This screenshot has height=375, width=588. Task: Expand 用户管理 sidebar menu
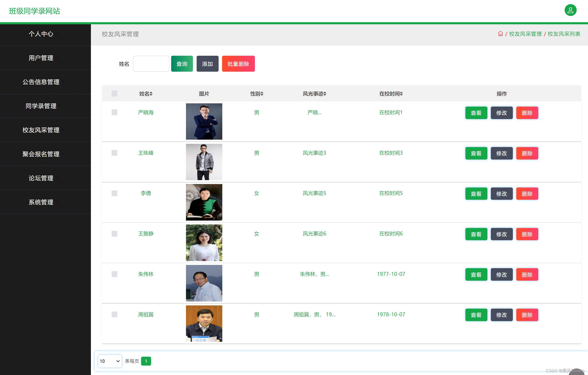click(41, 58)
